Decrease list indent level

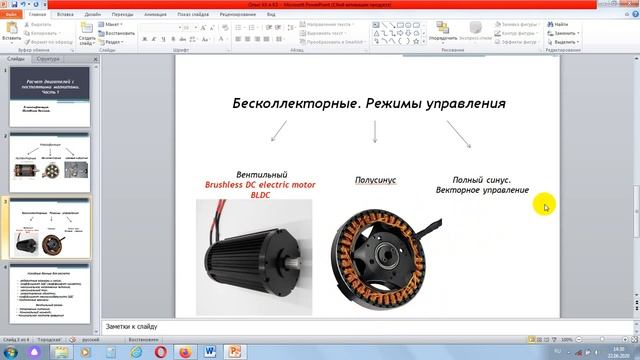(x=269, y=28)
